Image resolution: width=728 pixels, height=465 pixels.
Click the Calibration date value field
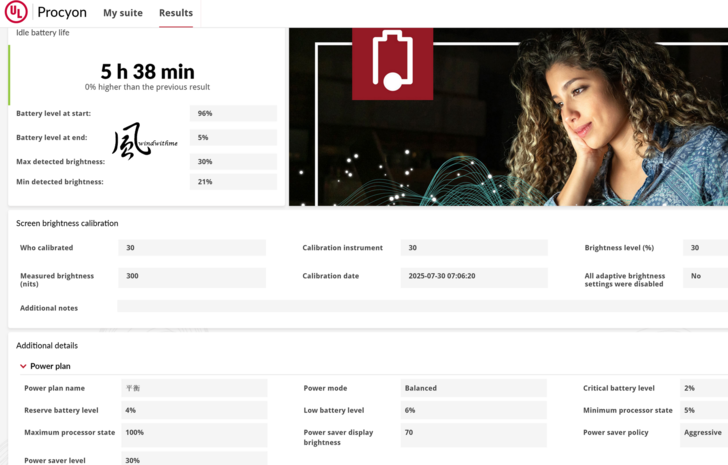(474, 276)
